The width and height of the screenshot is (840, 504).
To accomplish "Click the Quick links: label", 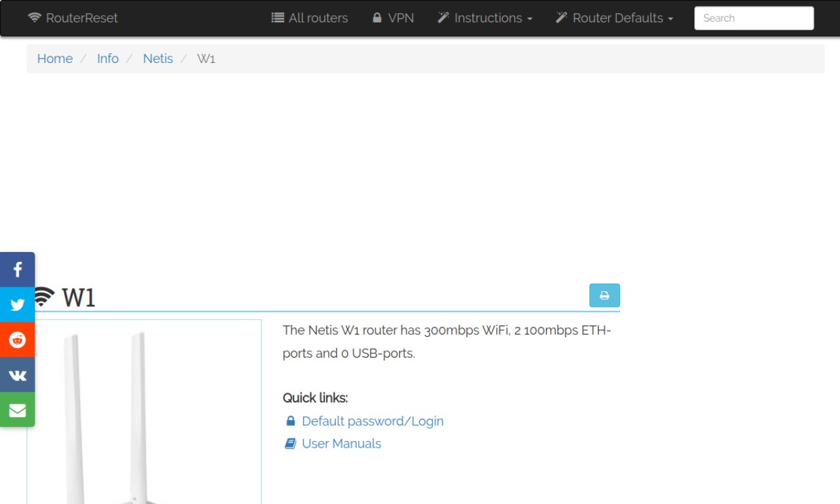I will pos(315,398).
